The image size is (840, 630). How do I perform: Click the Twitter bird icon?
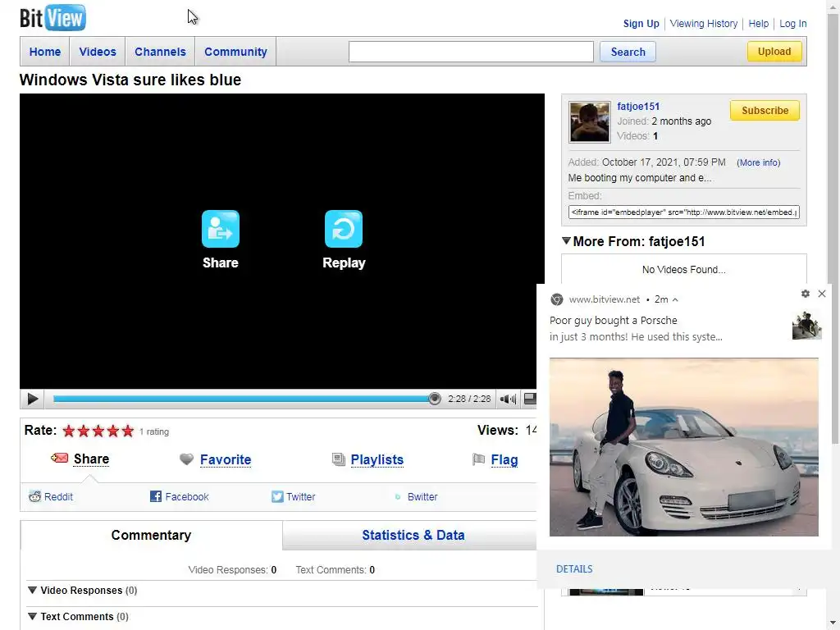point(277,496)
